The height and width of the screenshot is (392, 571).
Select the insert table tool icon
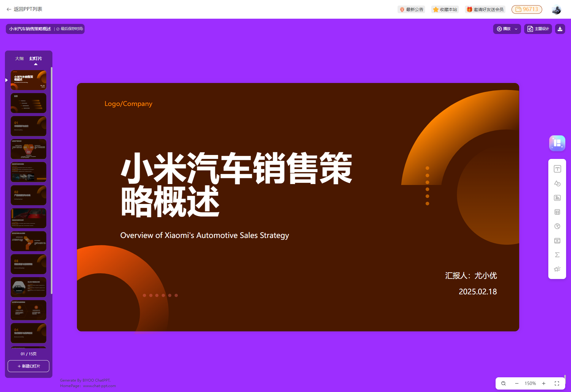click(x=557, y=212)
